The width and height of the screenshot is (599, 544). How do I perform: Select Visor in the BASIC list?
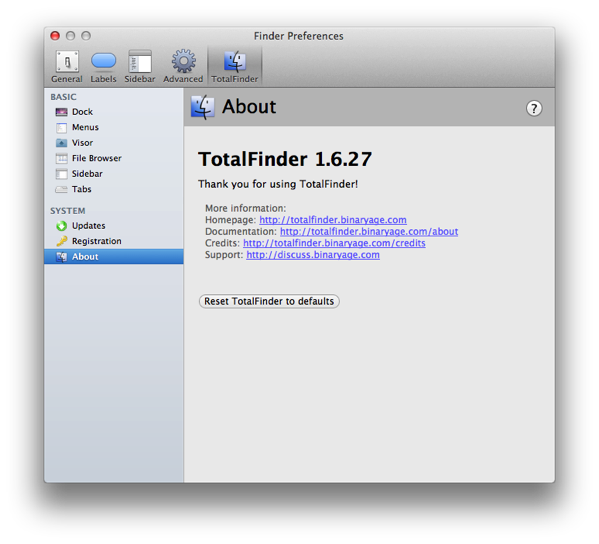click(114, 143)
